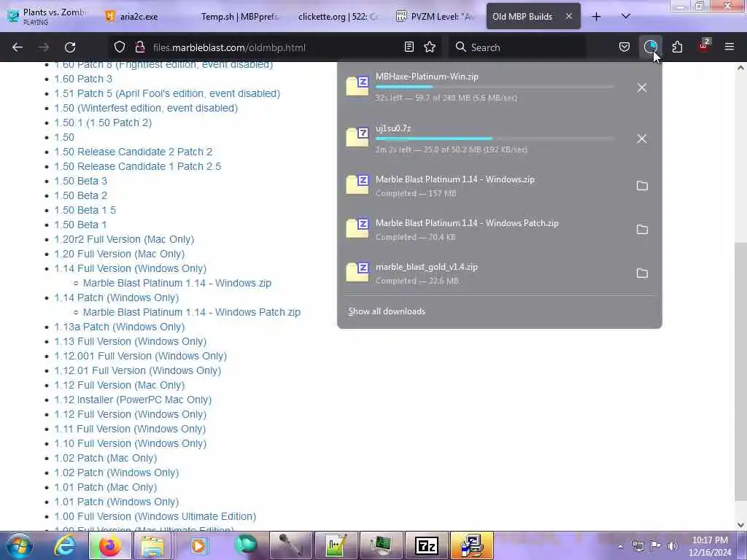This screenshot has width=747, height=560.
Task: Open the 1.50 Winterfest edition link
Action: coord(146,108)
